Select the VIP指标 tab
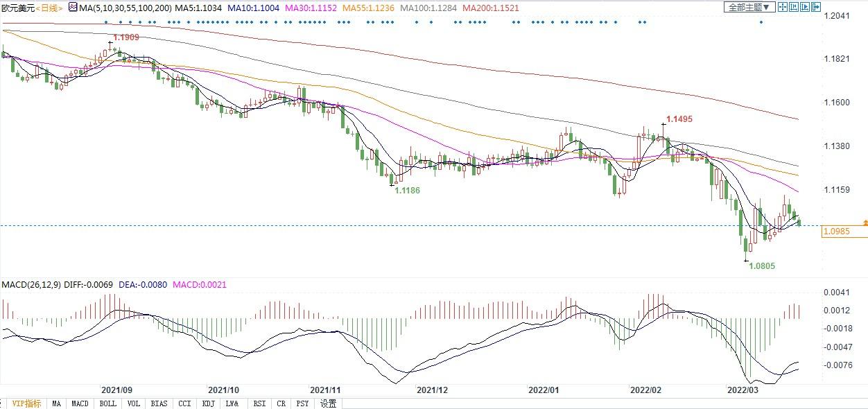 [26, 403]
